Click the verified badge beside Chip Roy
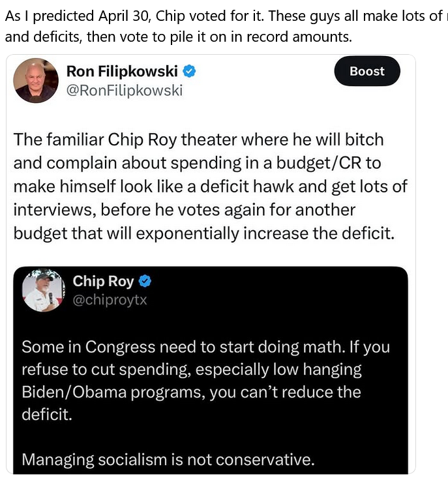This screenshot has height=489, width=448. (146, 282)
